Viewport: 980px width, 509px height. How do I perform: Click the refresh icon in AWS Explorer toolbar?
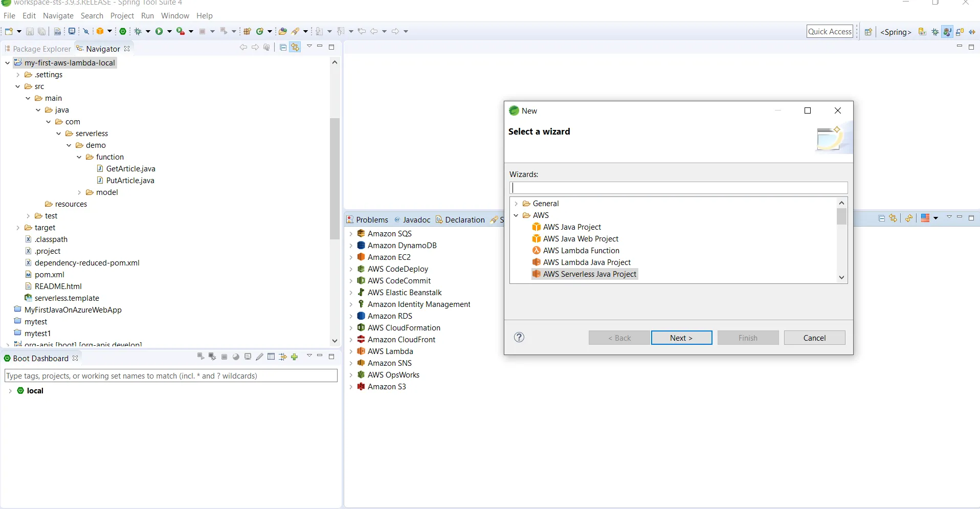tap(909, 218)
